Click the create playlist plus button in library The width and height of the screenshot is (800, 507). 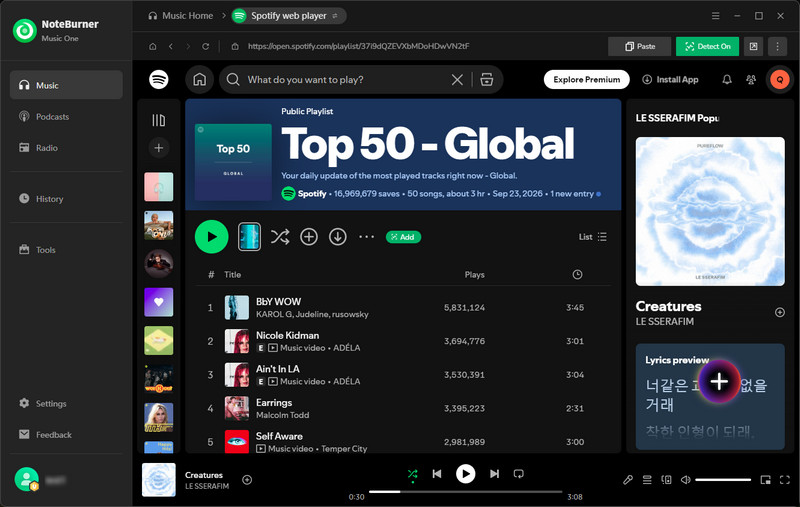coord(159,148)
